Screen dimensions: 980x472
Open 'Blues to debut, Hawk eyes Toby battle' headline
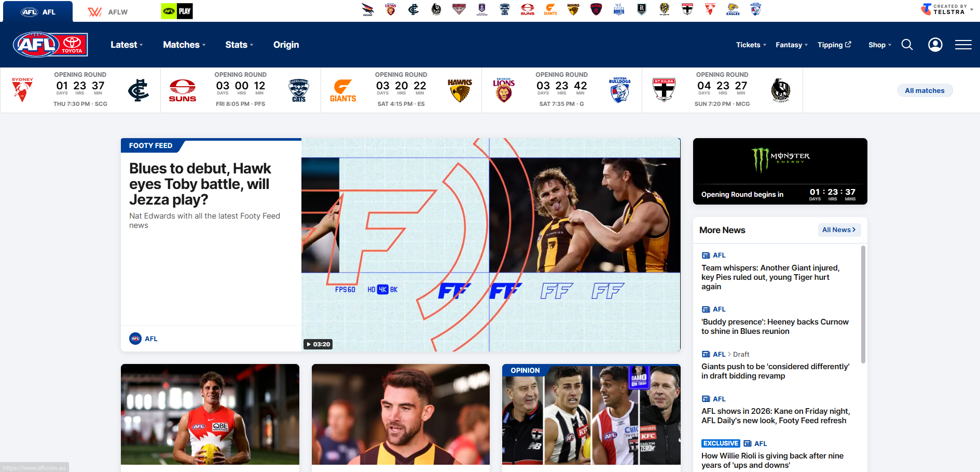click(200, 184)
